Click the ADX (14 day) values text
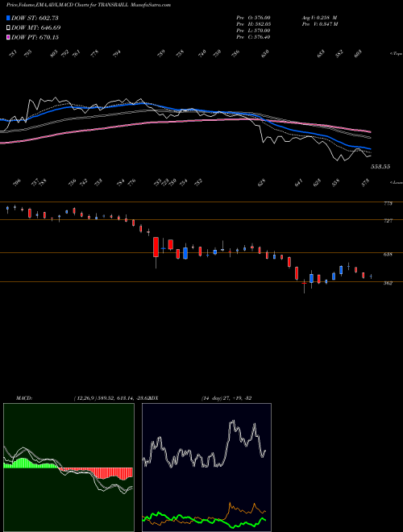403x532 pixels. pyautogui.click(x=226, y=398)
